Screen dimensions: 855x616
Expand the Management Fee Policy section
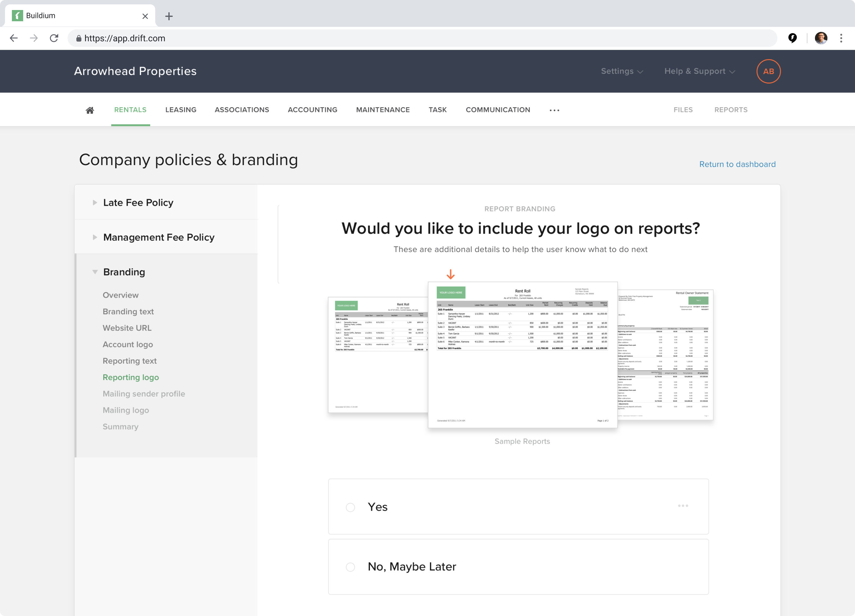pos(158,237)
